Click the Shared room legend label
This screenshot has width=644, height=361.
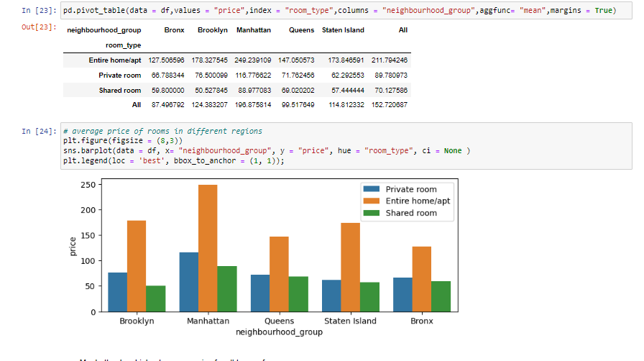(x=411, y=213)
